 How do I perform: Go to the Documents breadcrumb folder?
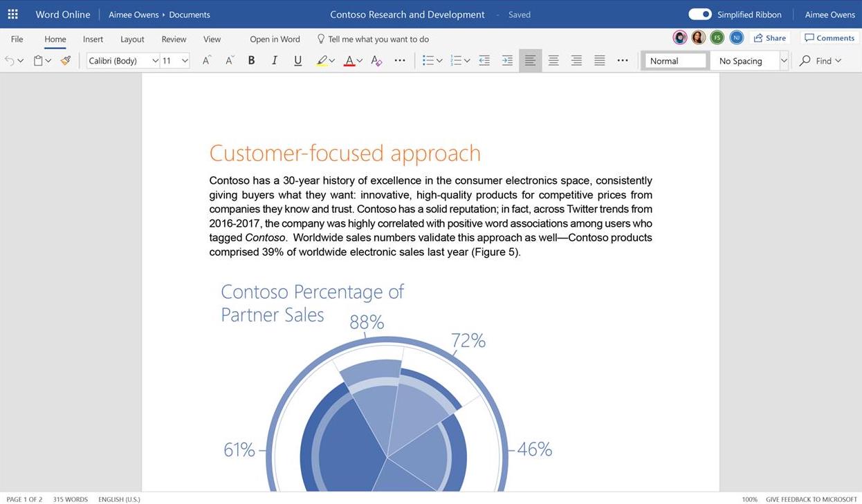[x=190, y=15]
